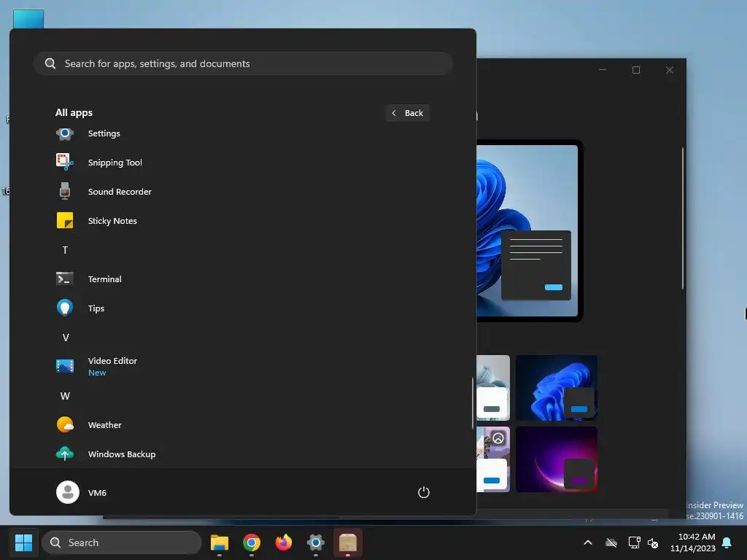Screen dimensions: 747x560
Task: Click the All apps heading
Action: point(74,113)
